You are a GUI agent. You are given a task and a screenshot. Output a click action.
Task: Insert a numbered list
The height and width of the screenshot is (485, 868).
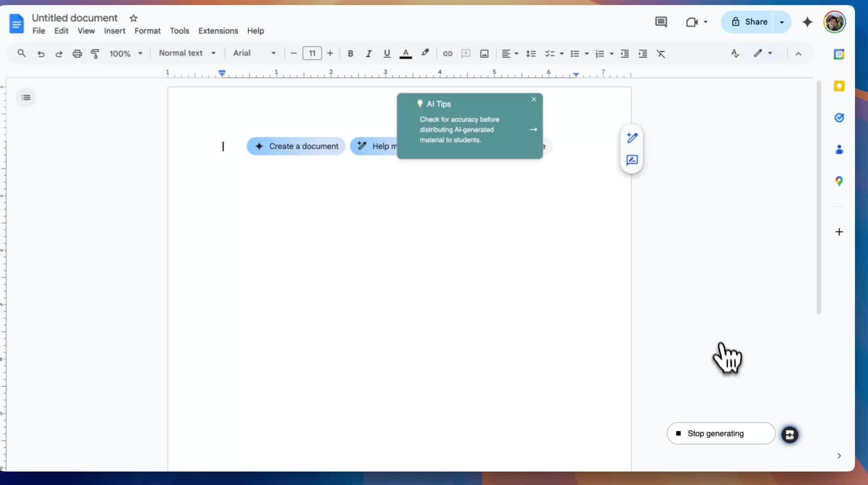click(x=600, y=54)
